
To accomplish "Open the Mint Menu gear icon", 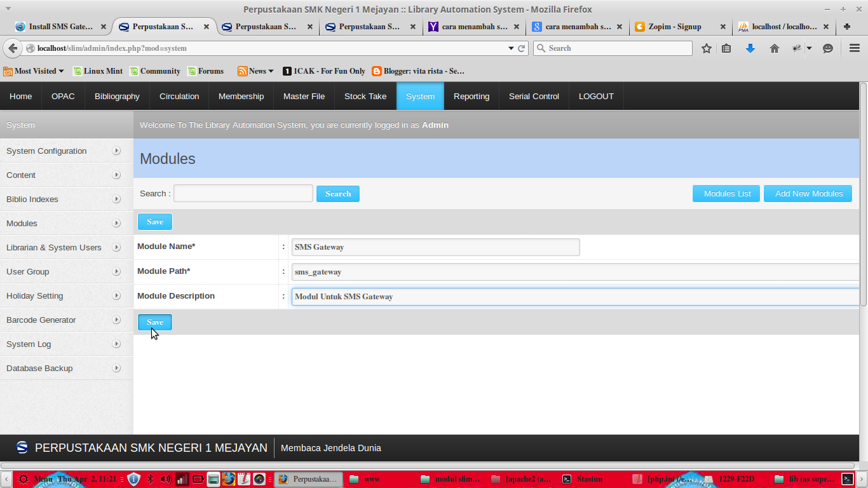I will (24, 479).
